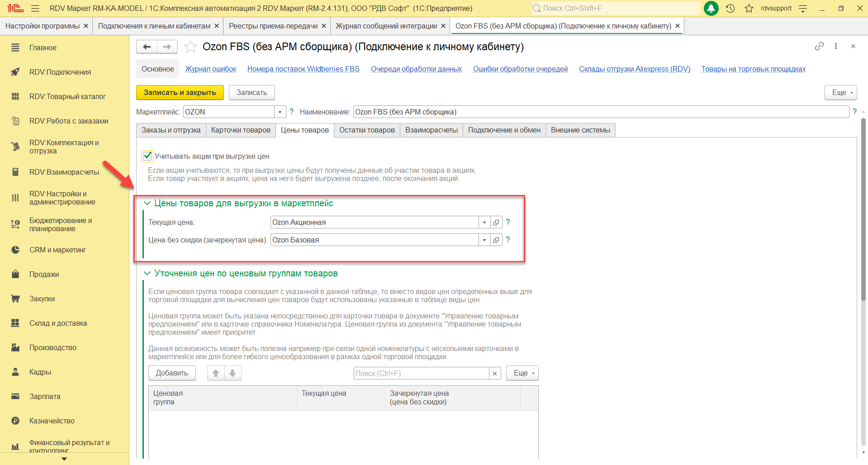Image resolution: width=868 pixels, height=465 pixels.
Task: Go back with the left arrow
Action: [147, 47]
